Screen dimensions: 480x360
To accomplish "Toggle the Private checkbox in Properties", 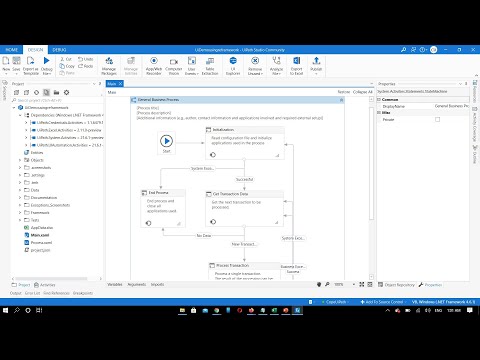I will click(x=437, y=119).
